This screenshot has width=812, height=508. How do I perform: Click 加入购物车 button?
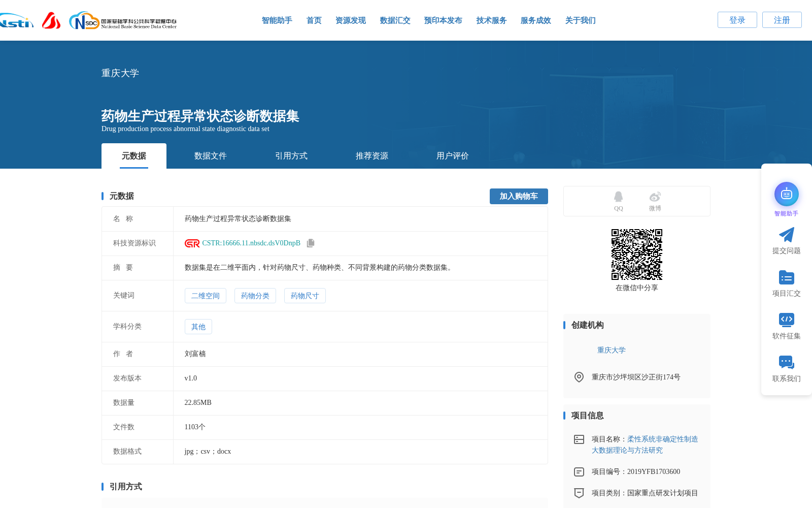pos(519,196)
